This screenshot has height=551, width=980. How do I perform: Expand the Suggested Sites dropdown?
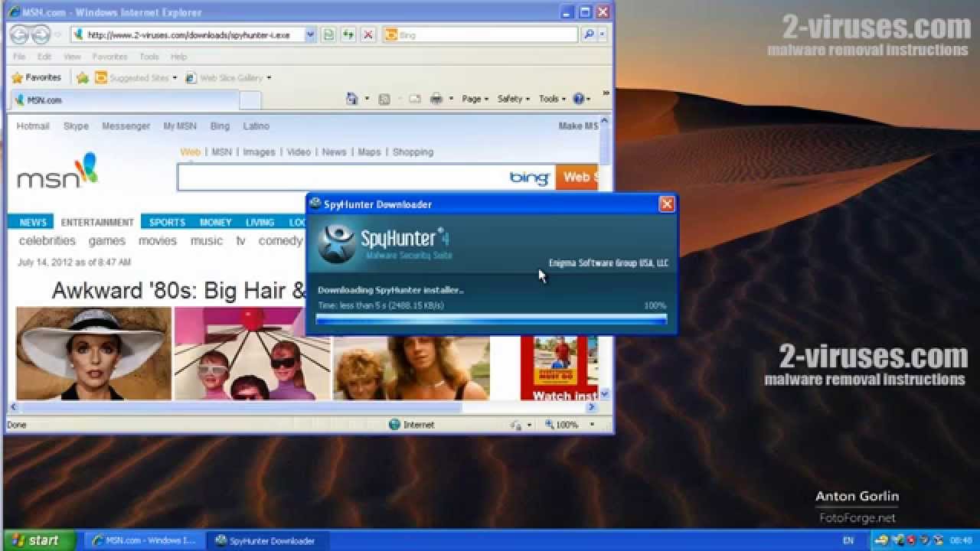[175, 78]
